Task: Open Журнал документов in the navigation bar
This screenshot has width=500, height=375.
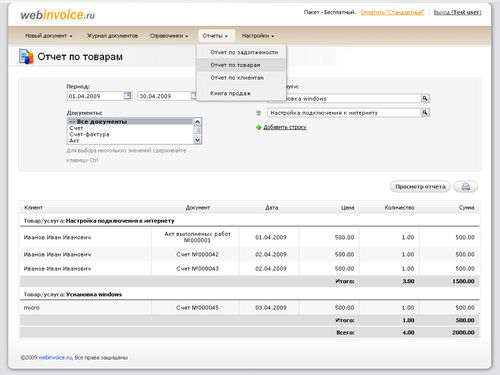Action: pyautogui.click(x=112, y=36)
